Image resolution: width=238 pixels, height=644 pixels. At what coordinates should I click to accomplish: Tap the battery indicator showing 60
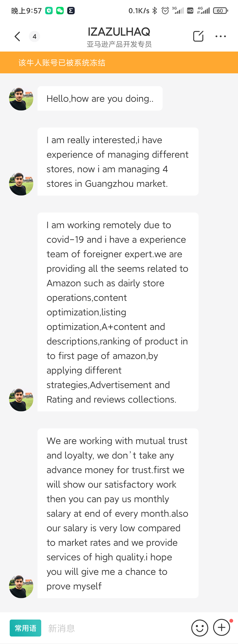click(220, 11)
